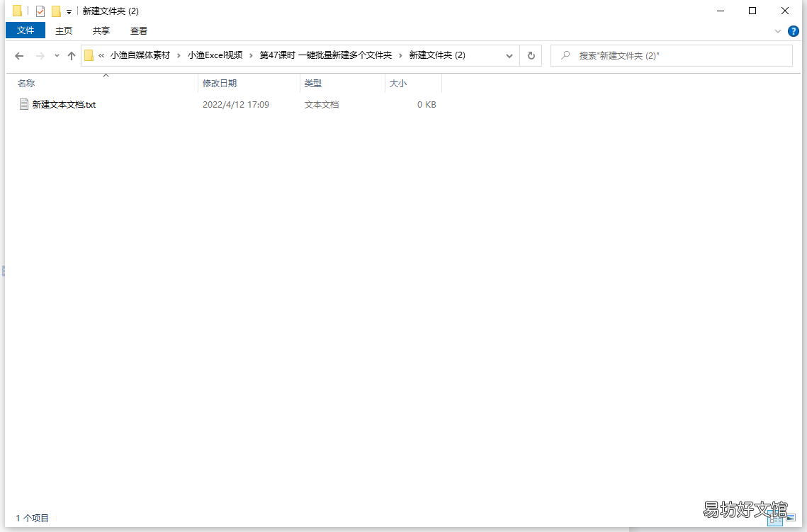Go back with the left arrow button

(x=20, y=55)
